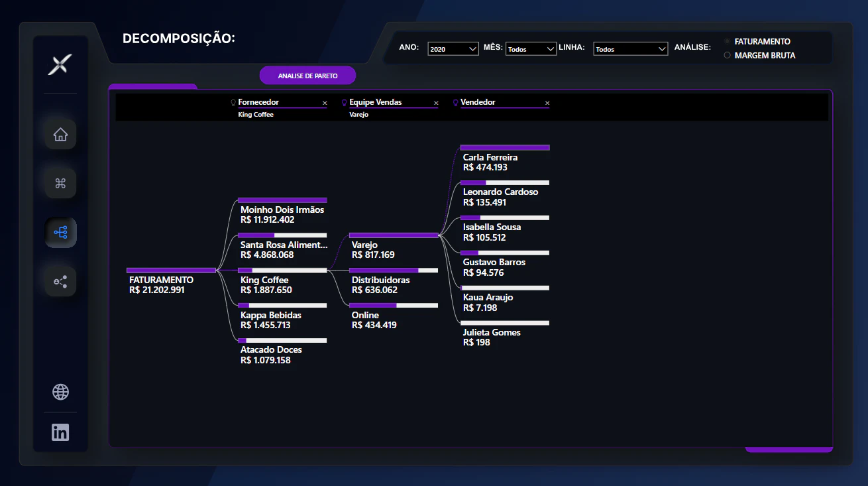Image resolution: width=868 pixels, height=486 pixels.
Task: Select the FATURAMENTO radio option
Action: click(x=728, y=41)
